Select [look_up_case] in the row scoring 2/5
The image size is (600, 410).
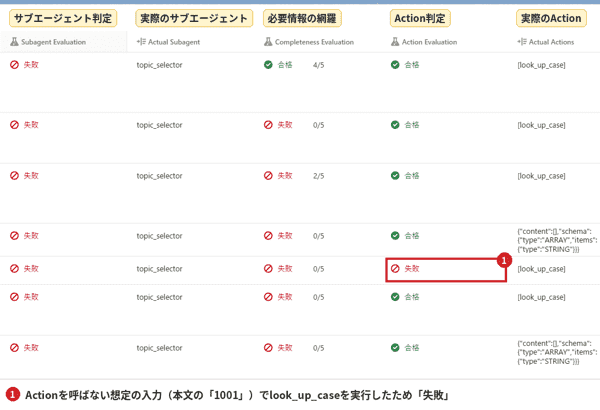(541, 176)
